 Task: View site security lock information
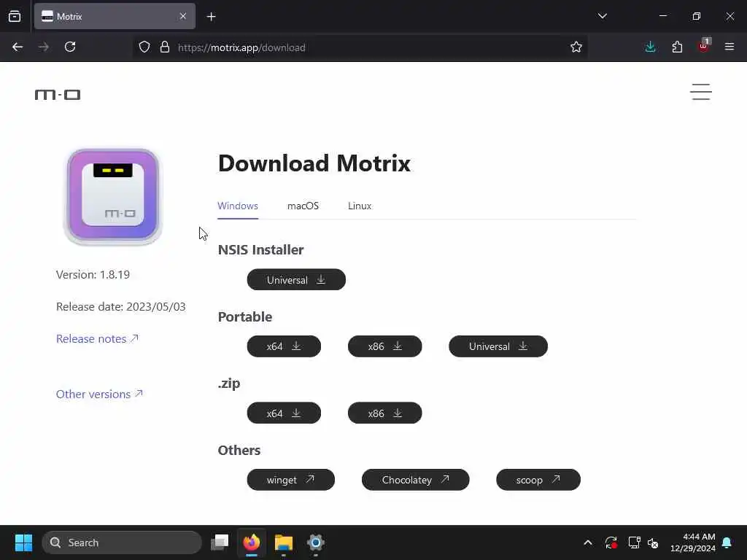pyautogui.click(x=165, y=47)
